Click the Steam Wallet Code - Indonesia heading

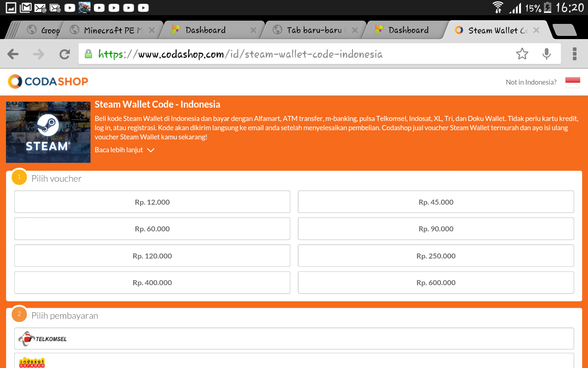[158, 104]
